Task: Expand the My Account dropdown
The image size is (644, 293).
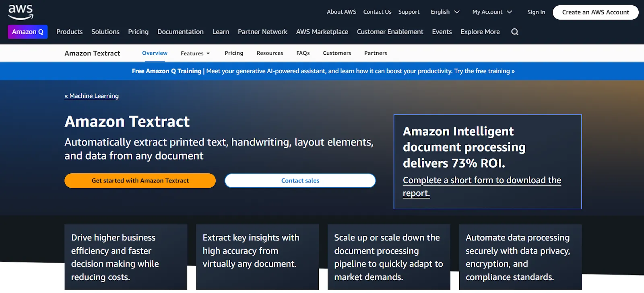Action: 492,12
